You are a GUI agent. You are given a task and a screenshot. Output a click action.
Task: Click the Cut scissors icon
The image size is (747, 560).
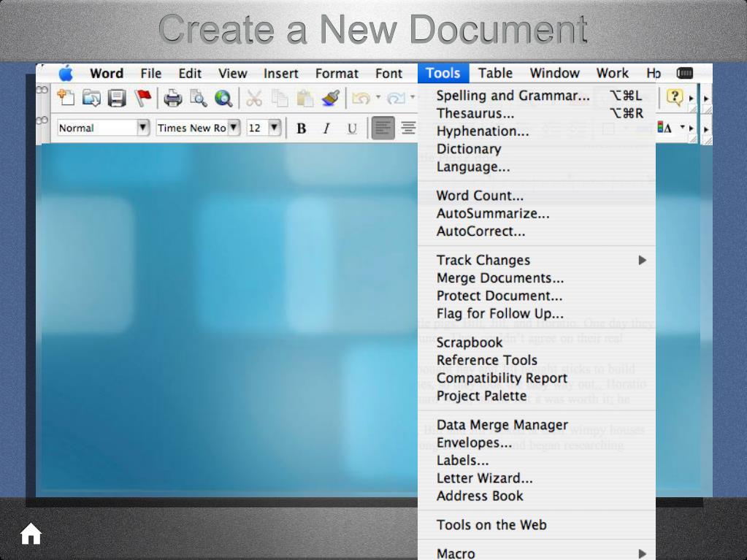tap(254, 98)
